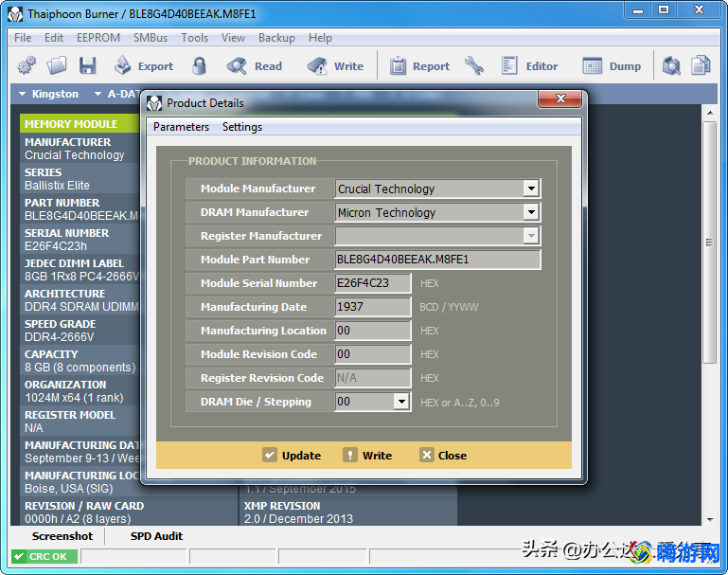Click the 0000h / A2 (8 layers) value
Viewport: 728px width, 575px height.
click(78, 519)
